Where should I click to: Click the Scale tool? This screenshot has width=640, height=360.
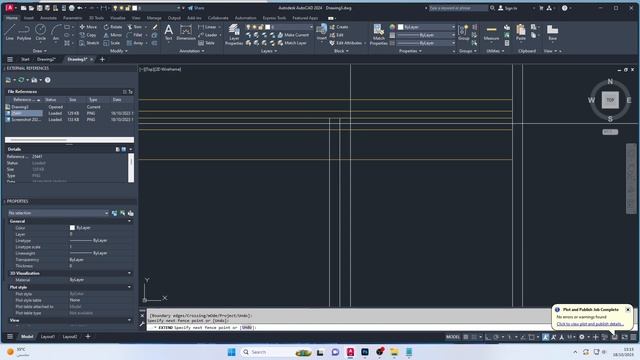coord(111,43)
